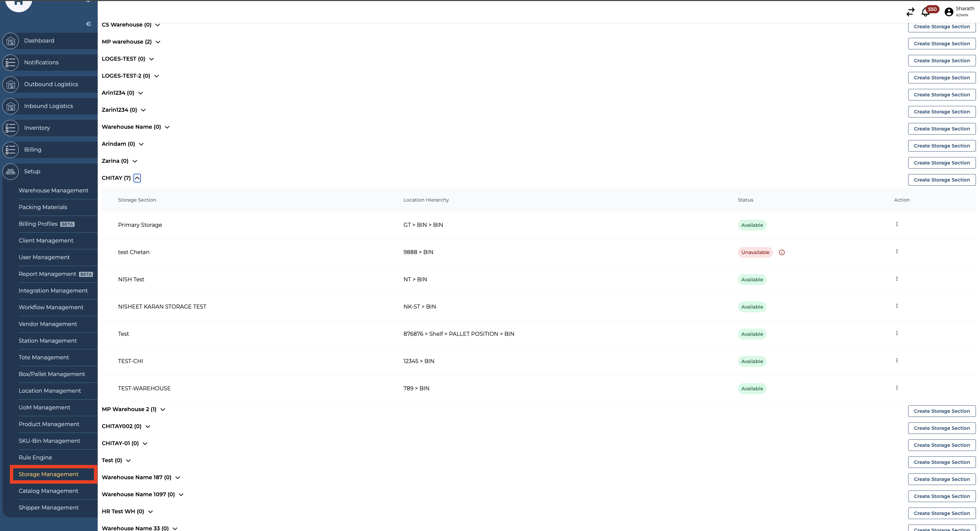Open three-dot actions for TEST-WAREHOUSE row
The height and width of the screenshot is (531, 980).
tap(897, 388)
